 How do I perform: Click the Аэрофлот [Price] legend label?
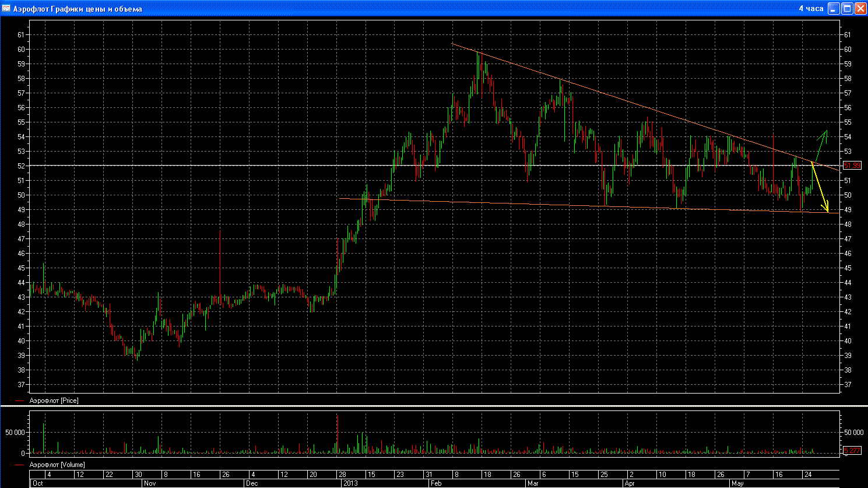pos(54,401)
